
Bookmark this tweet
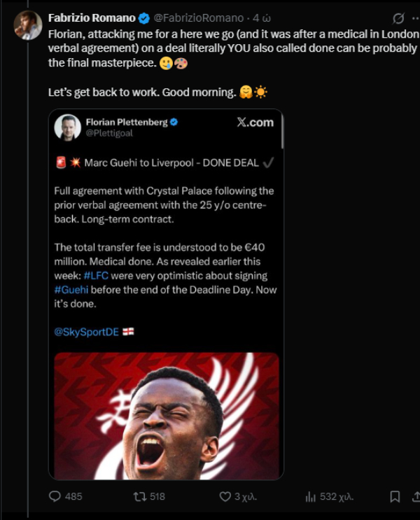[x=395, y=496]
